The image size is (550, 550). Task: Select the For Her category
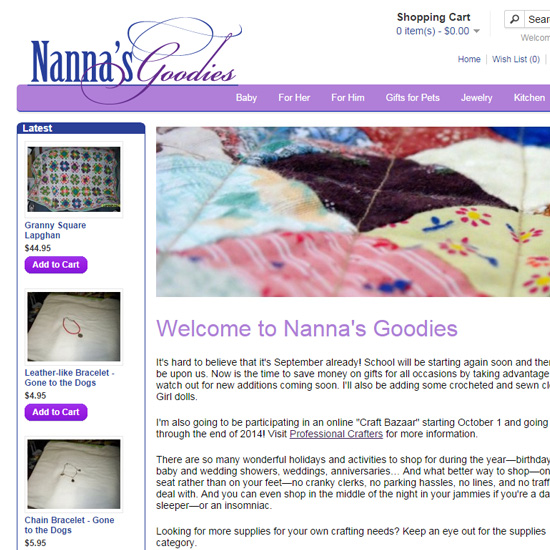click(x=294, y=98)
